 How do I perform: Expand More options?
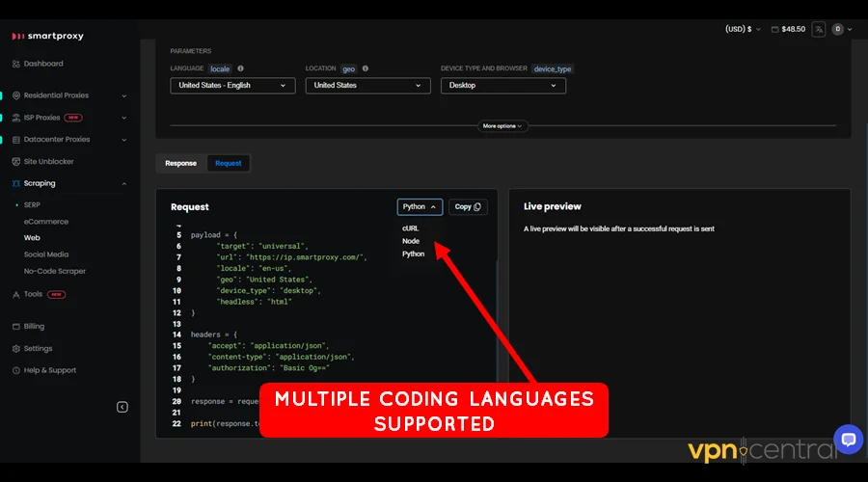pyautogui.click(x=502, y=126)
